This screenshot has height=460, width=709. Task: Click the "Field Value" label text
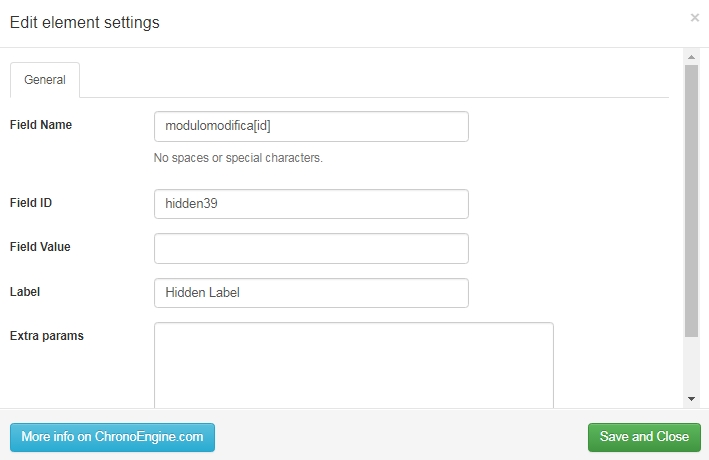40,247
